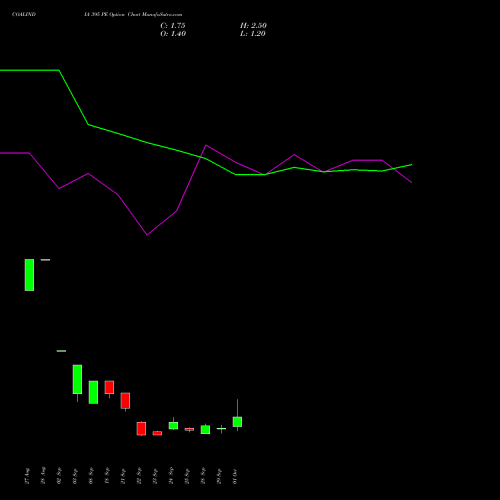
Task: Click the '22 Sep' date axis label
Action: [x=139, y=476]
